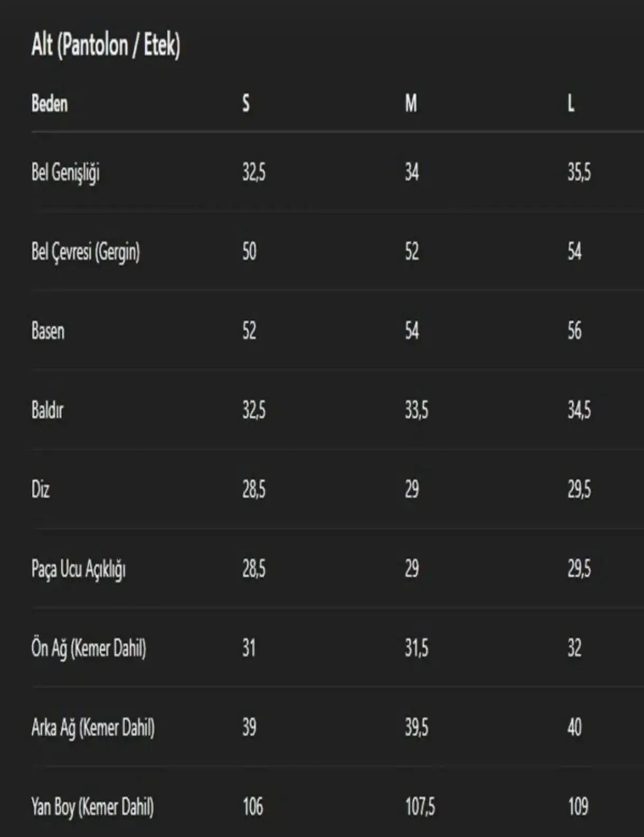This screenshot has height=837, width=644.
Task: Click the 'Yan Boy (Kemer Dahil)' row label
Action: point(92,807)
